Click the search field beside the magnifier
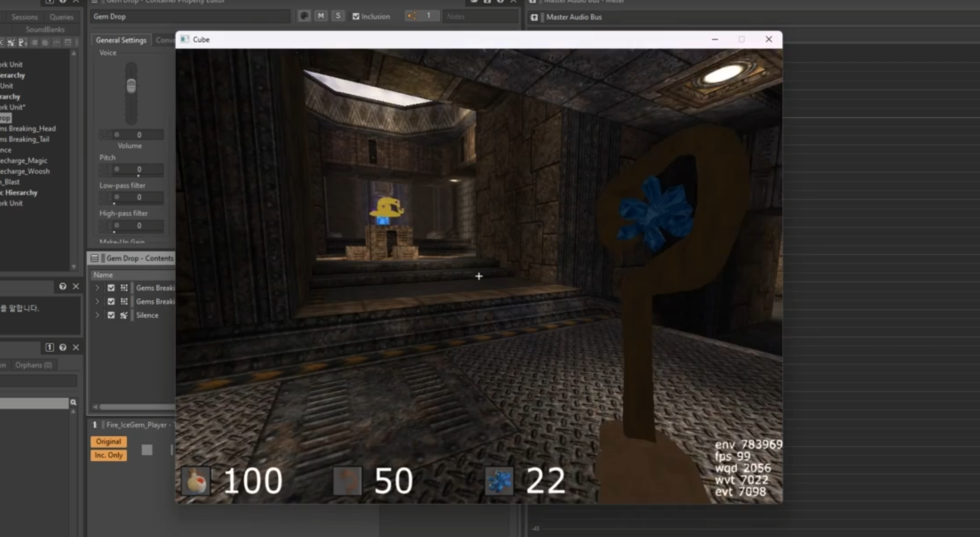This screenshot has height=537, width=980. click(x=34, y=404)
